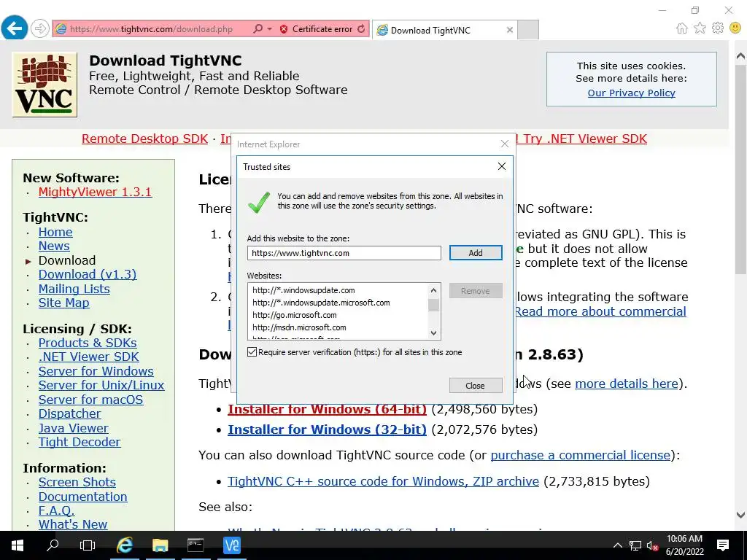This screenshot has height=560, width=747.
Task: Open the Server for Unix/Linux link
Action: coord(101,385)
